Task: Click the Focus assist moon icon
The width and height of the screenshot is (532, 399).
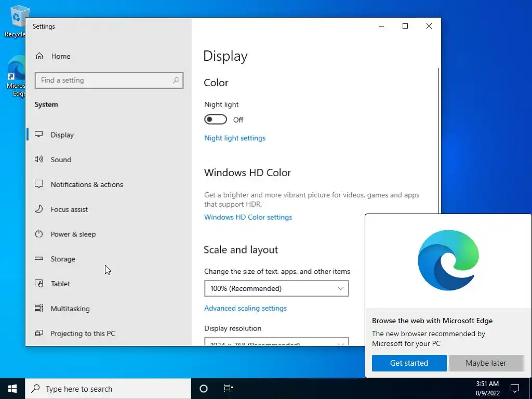Action: (x=39, y=209)
